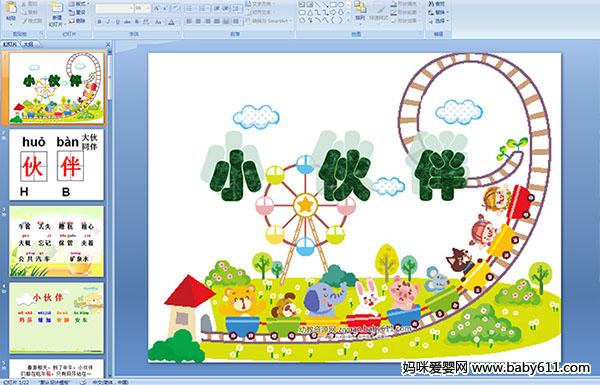Toggle Bold formatting
Screen dimensions: 600x385
click(99, 22)
